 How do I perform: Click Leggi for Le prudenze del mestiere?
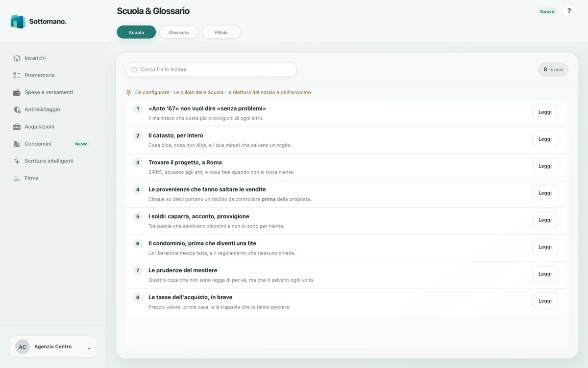545,274
